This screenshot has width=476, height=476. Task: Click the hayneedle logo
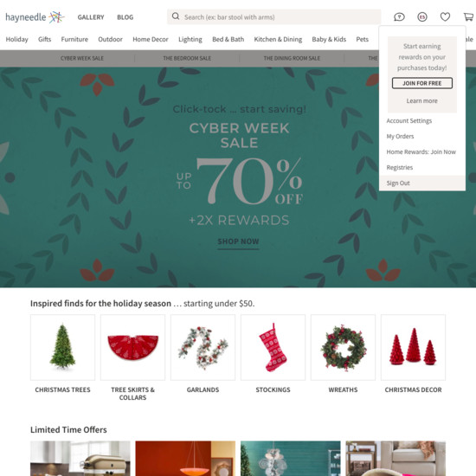click(x=35, y=17)
